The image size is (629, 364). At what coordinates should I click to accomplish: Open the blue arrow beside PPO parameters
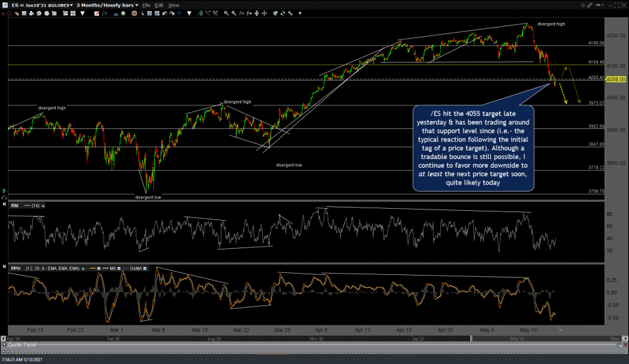pyautogui.click(x=83, y=268)
